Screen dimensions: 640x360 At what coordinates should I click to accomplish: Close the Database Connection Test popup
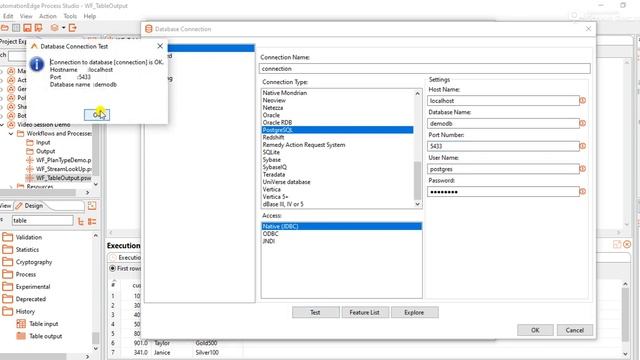click(x=160, y=46)
